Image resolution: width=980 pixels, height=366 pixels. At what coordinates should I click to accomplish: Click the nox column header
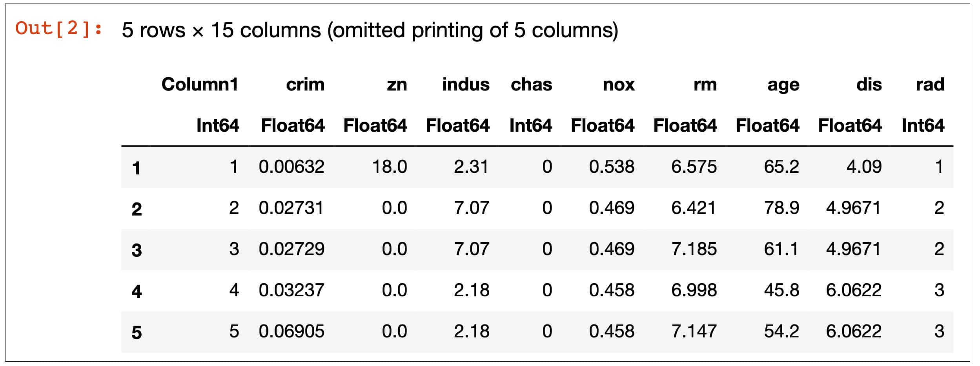pos(618,85)
